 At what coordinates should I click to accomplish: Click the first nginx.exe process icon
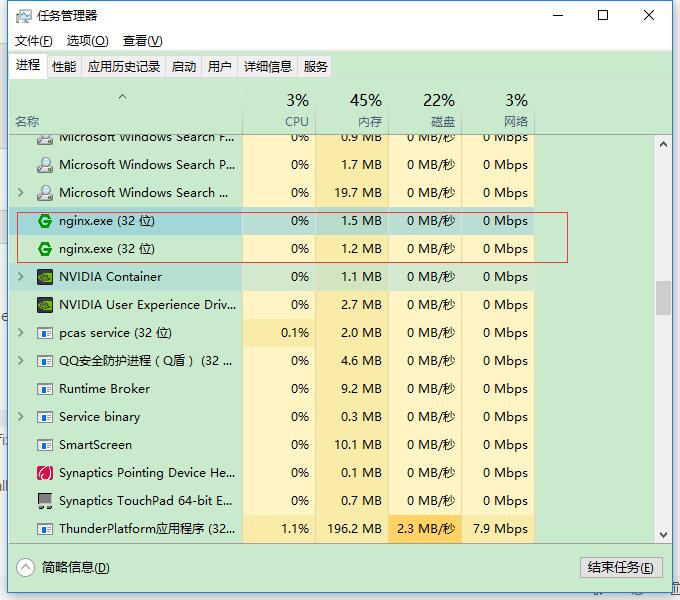point(45,221)
